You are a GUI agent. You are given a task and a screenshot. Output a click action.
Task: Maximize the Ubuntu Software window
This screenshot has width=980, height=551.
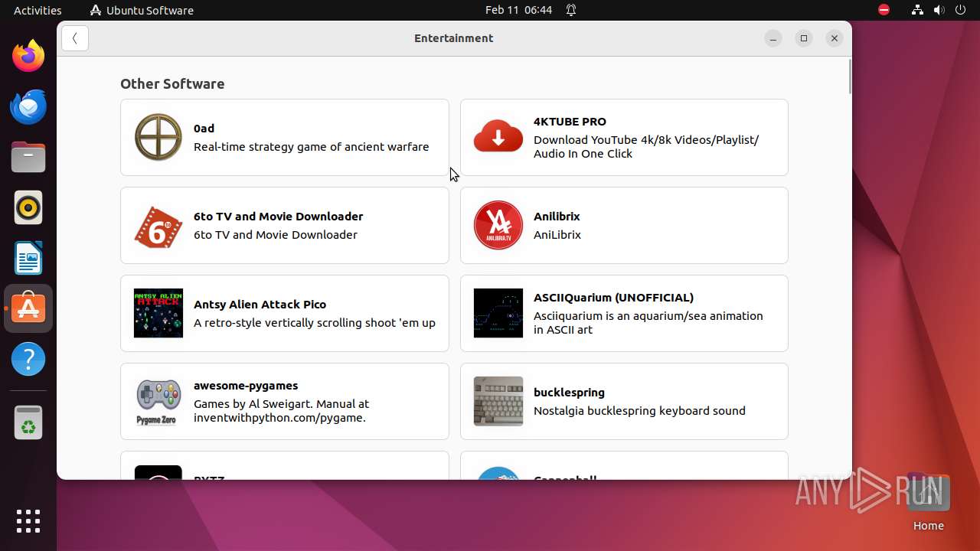pyautogui.click(x=804, y=38)
